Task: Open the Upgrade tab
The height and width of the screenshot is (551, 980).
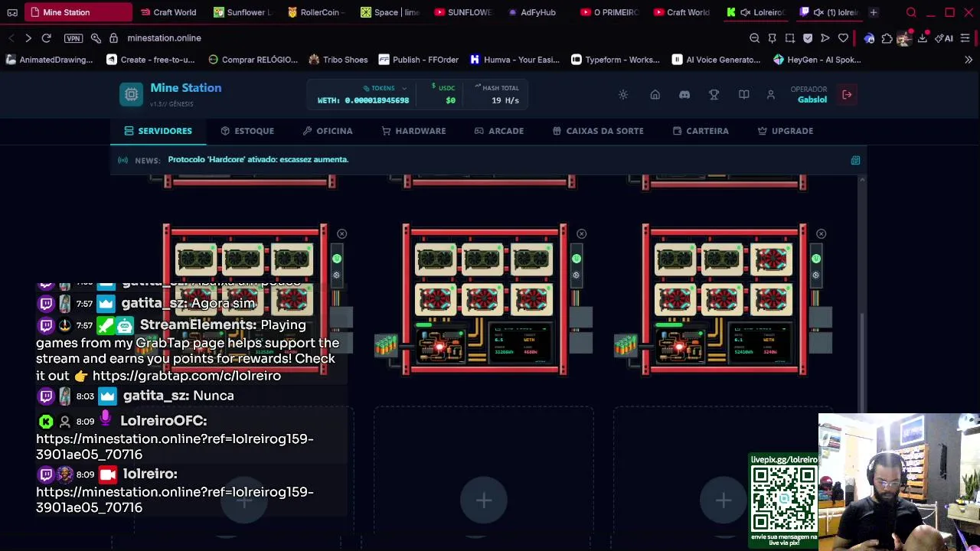Action: click(786, 131)
